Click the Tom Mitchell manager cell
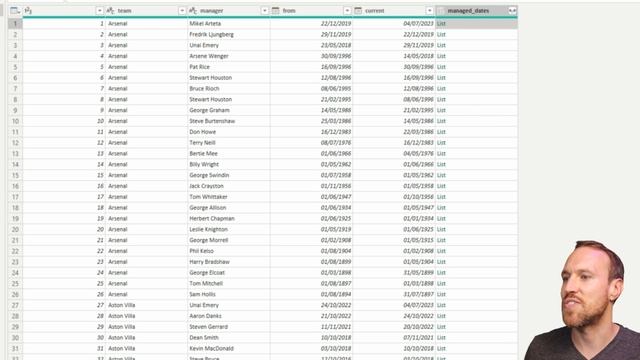The width and height of the screenshot is (640, 360). pos(229,283)
